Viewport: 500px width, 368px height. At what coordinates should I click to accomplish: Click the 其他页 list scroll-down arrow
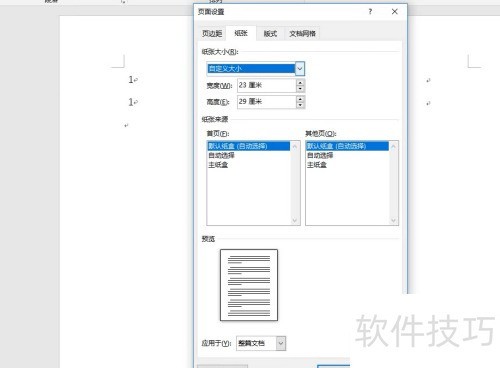pos(393,220)
